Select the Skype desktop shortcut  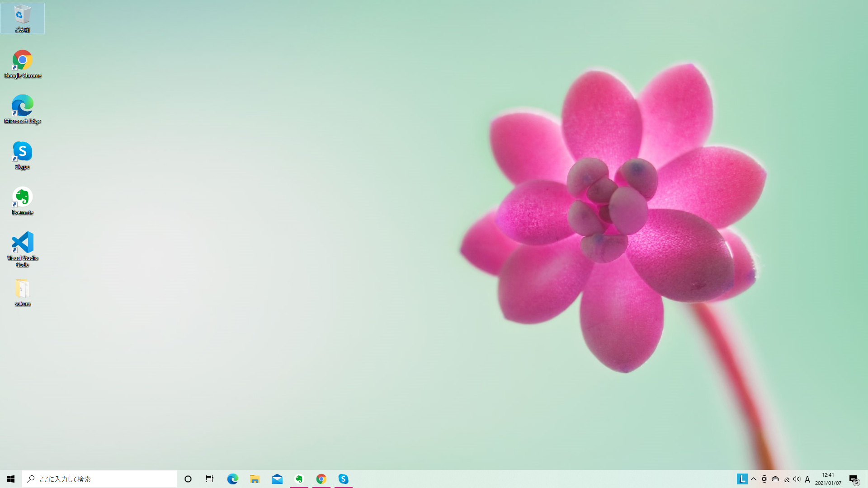[x=22, y=155]
